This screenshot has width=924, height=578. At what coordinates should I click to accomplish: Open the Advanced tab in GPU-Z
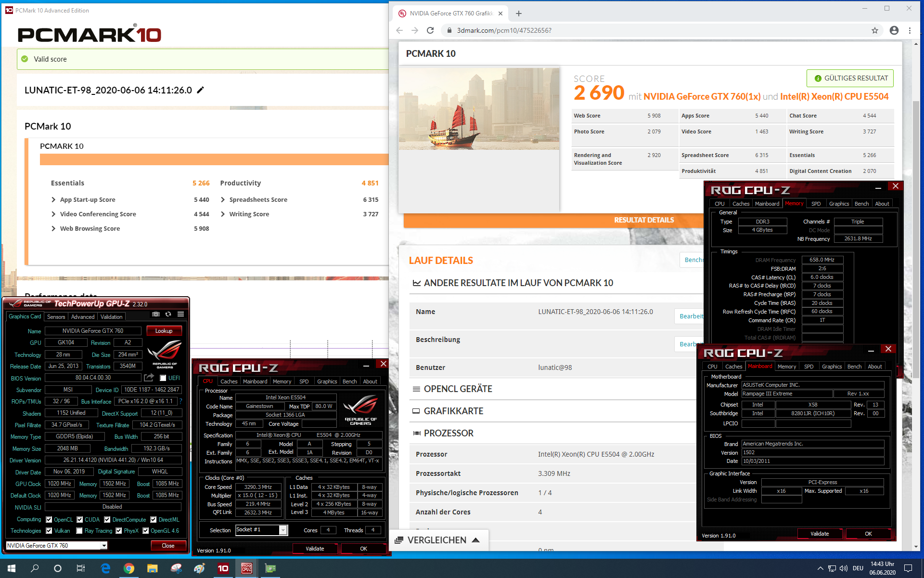point(83,317)
